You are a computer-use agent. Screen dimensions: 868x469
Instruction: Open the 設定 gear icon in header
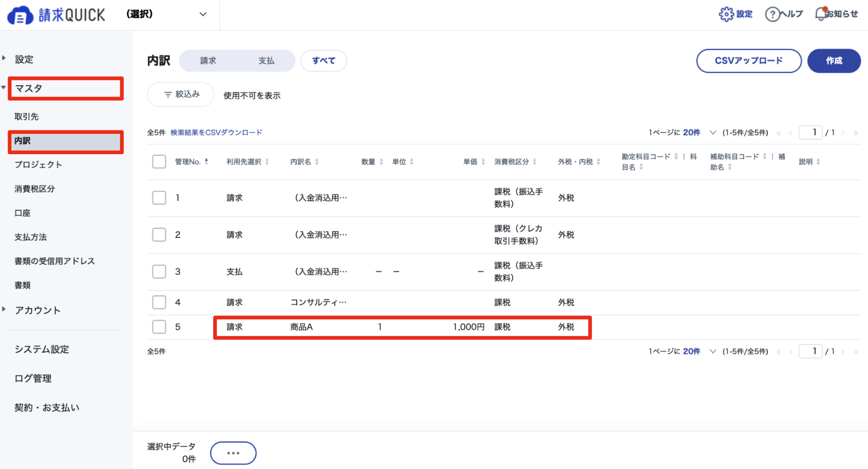coord(726,14)
